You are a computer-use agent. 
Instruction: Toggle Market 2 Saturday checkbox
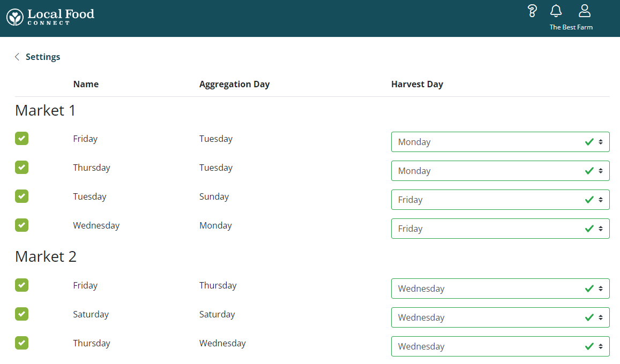(21, 314)
